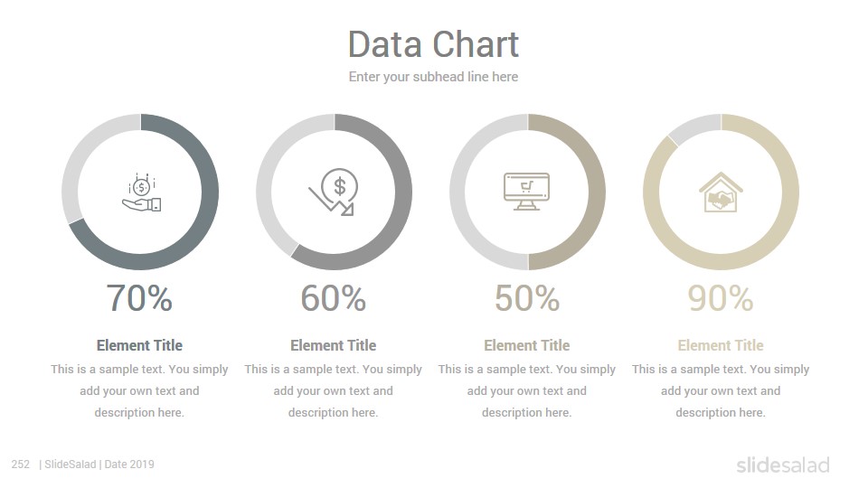This screenshot has height=488, width=868.
Task: Click the 90% percentage label
Action: point(721,298)
